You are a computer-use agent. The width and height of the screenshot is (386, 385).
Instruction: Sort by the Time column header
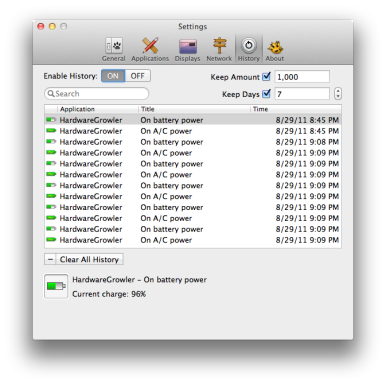(x=296, y=109)
